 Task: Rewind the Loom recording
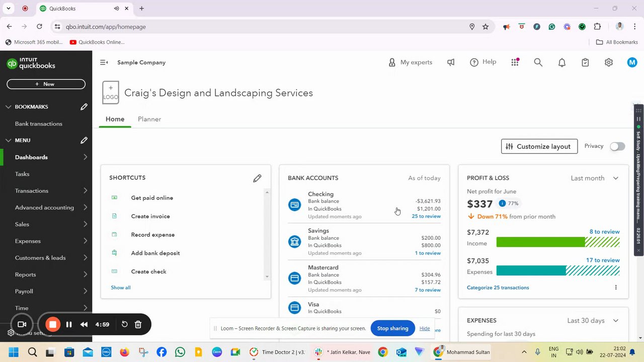[84, 324]
